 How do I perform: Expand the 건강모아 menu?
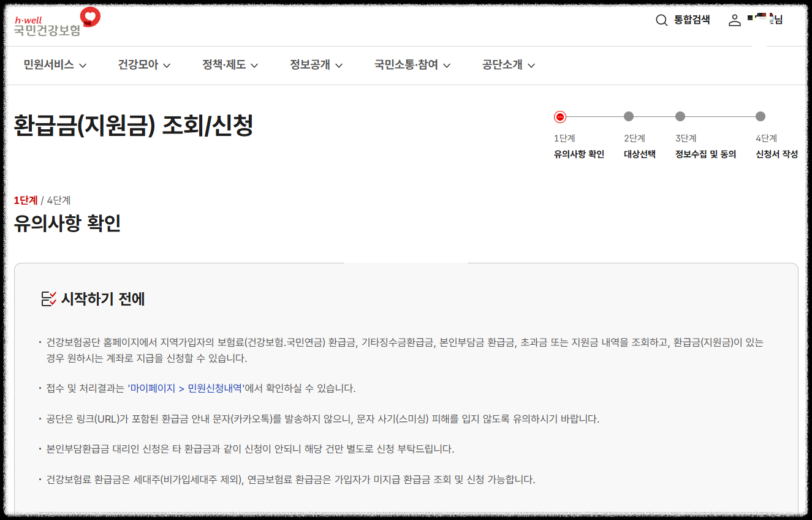pyautogui.click(x=144, y=65)
